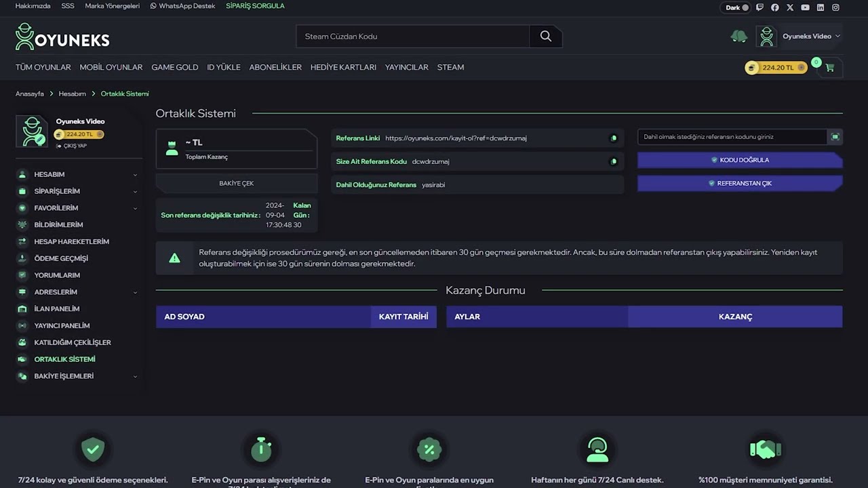
Task: Open the Hakkımızda link
Action: [x=33, y=6]
